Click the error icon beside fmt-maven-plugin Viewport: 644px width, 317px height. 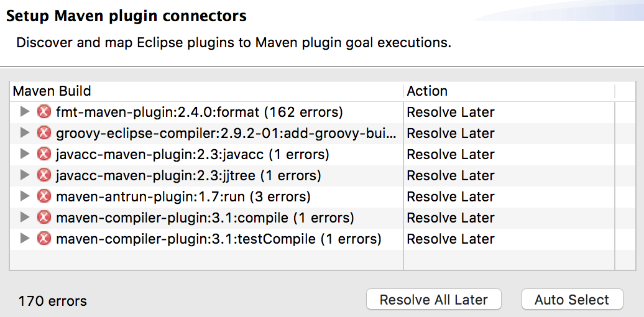click(x=44, y=112)
